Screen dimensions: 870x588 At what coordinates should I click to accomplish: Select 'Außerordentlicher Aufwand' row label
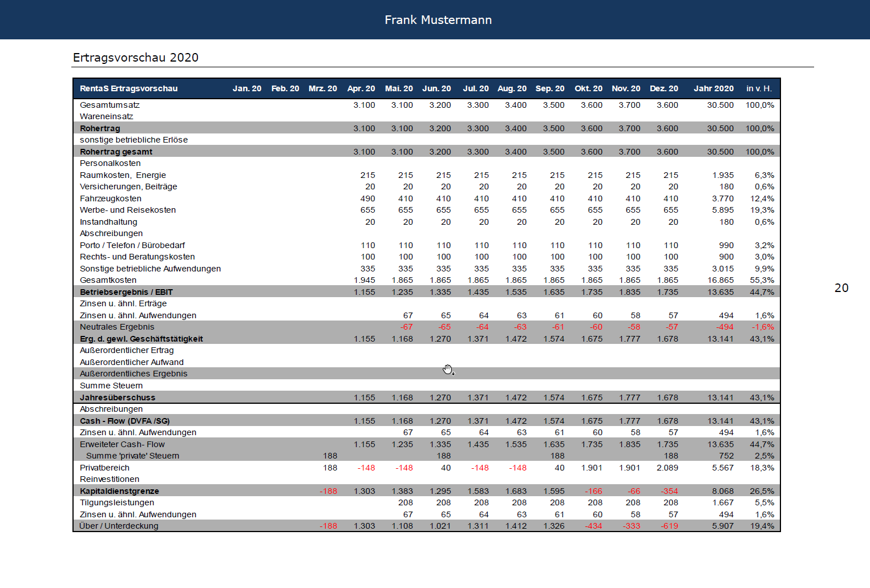tap(132, 362)
